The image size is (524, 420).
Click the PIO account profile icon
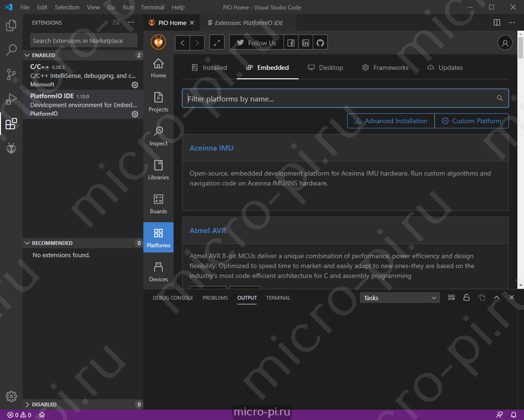[505, 43]
